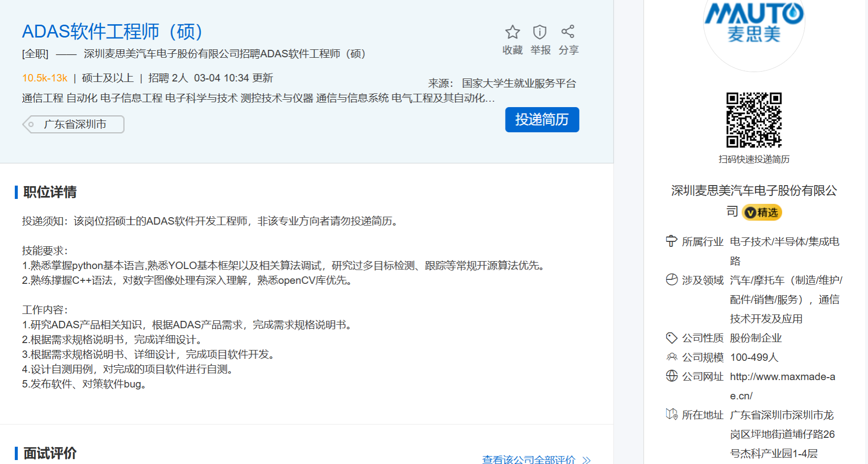Click the 国家大学生就业服务平台 source text
Screen dimensions: 868x464
pyautogui.click(x=518, y=83)
